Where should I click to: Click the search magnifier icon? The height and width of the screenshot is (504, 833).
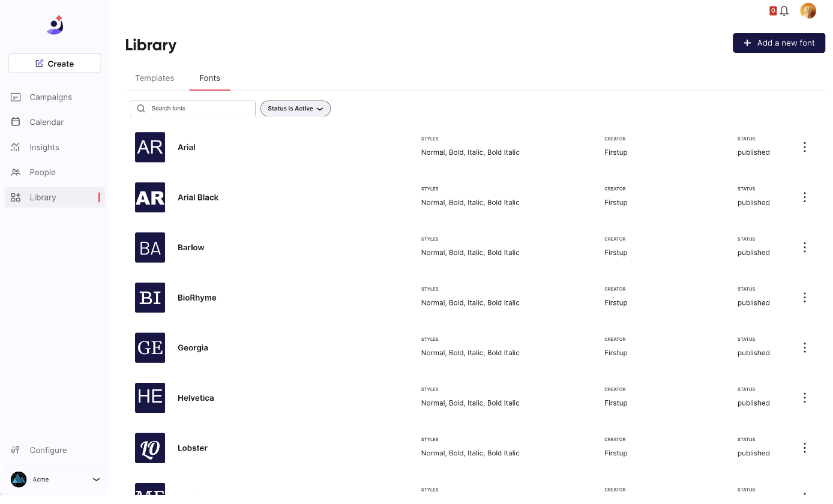pos(141,109)
